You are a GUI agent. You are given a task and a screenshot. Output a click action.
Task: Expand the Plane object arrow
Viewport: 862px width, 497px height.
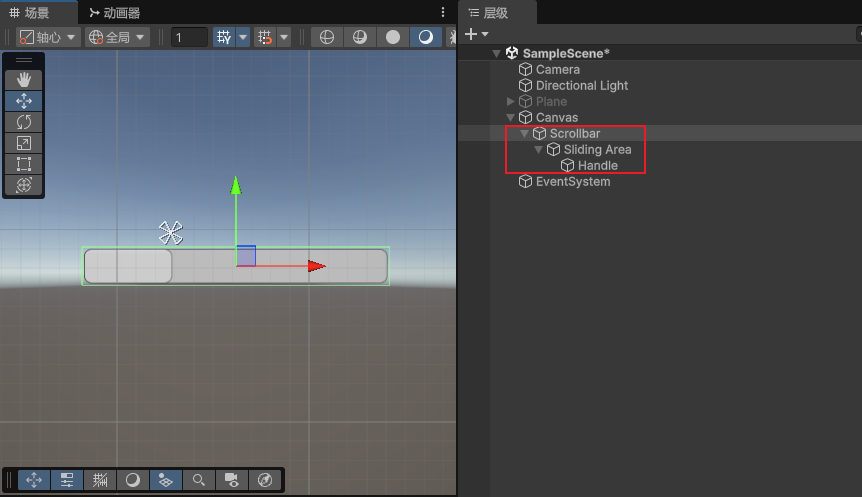pos(511,101)
